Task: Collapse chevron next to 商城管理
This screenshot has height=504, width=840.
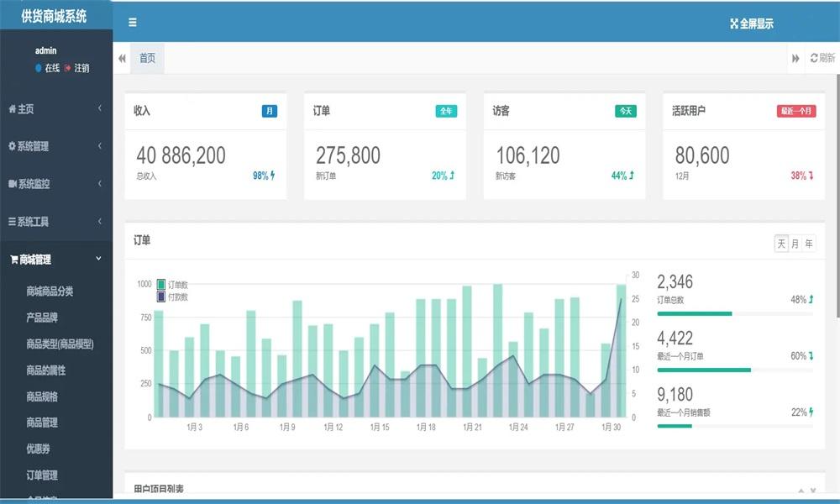Action: pos(98,258)
